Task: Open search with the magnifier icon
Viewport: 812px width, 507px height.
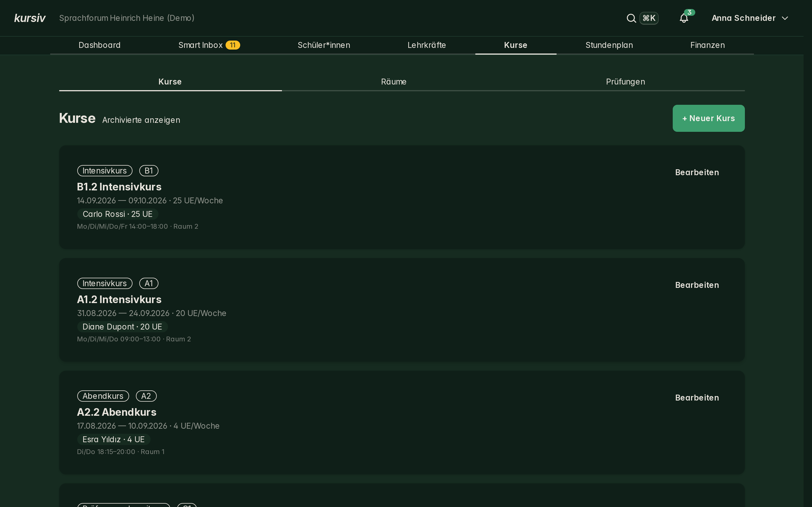Action: pyautogui.click(x=631, y=18)
